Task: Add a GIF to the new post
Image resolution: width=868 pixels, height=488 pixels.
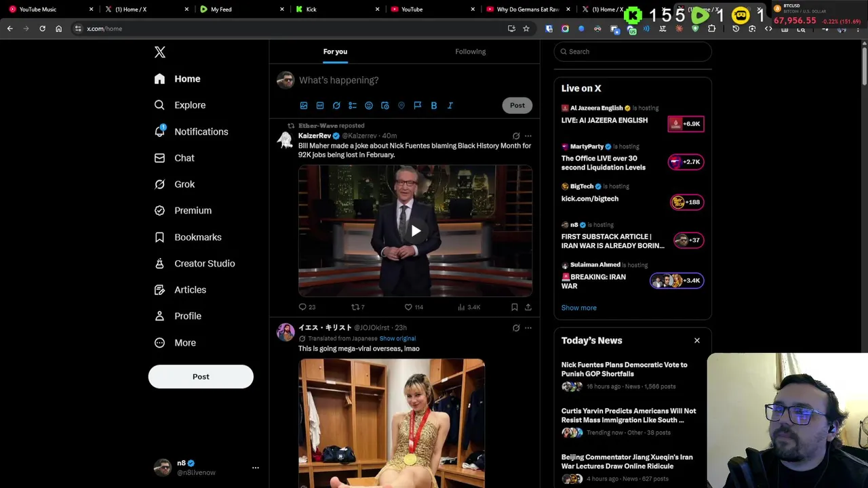Action: (320, 106)
